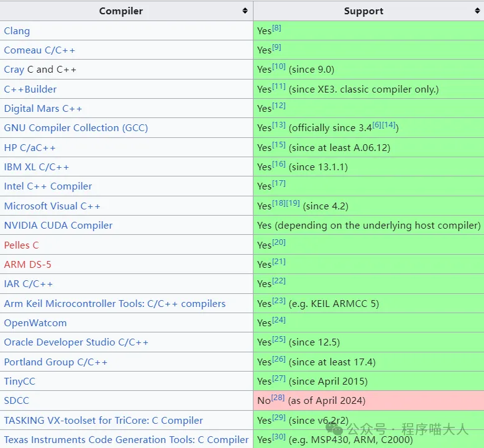Click the red Pelles C link
Viewport: 484px width, 448px height.
pos(21,245)
